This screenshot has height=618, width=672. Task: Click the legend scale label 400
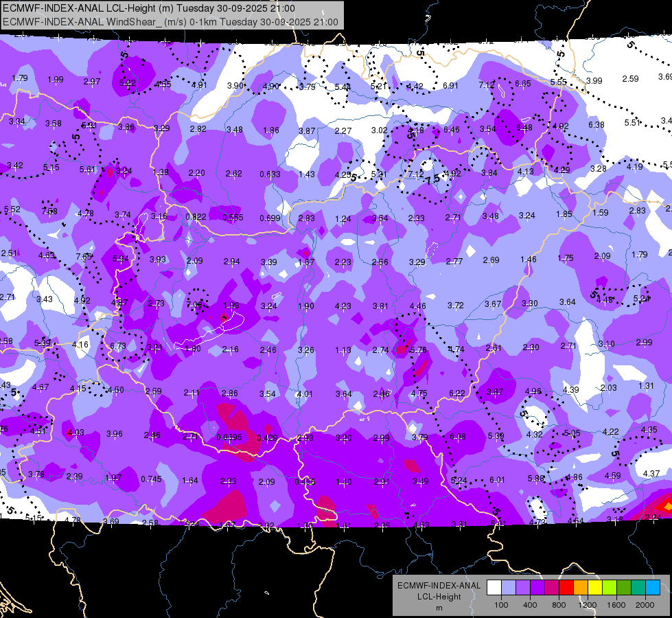click(x=530, y=605)
